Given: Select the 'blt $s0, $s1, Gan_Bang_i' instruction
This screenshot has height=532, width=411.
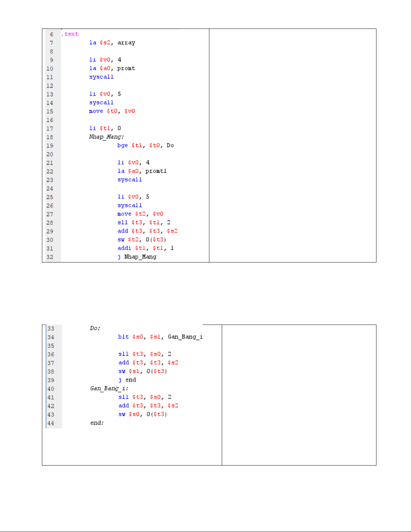Looking at the screenshot, I should (160, 337).
